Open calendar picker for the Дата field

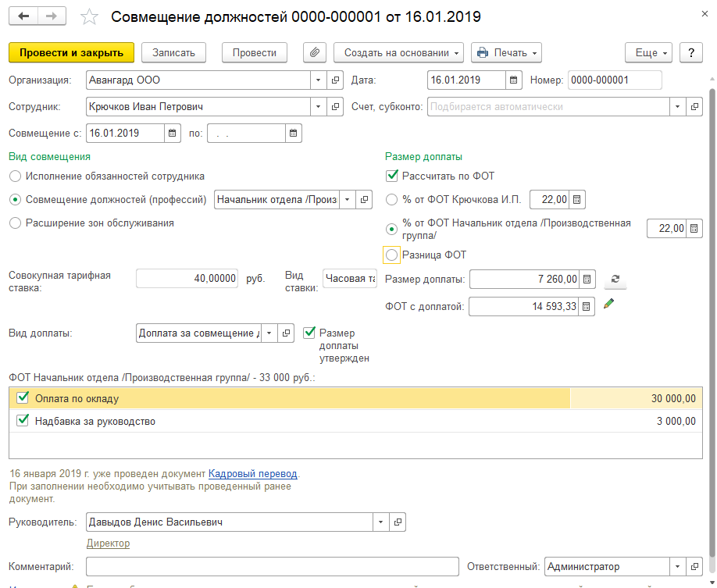(x=514, y=80)
